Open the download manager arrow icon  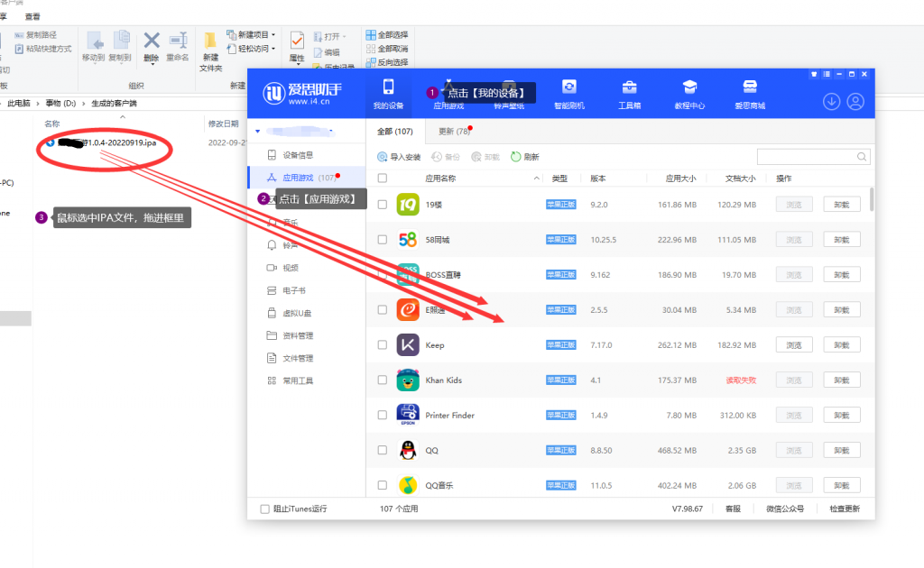point(831,102)
